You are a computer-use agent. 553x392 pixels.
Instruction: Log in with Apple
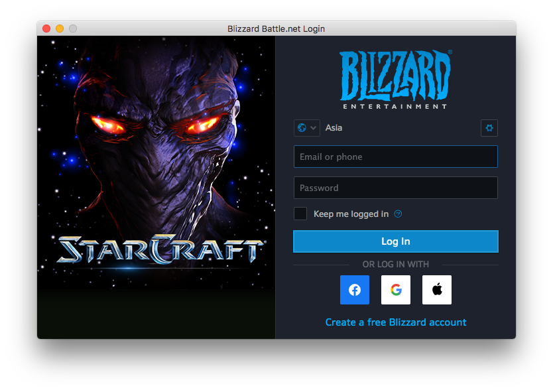tap(436, 290)
